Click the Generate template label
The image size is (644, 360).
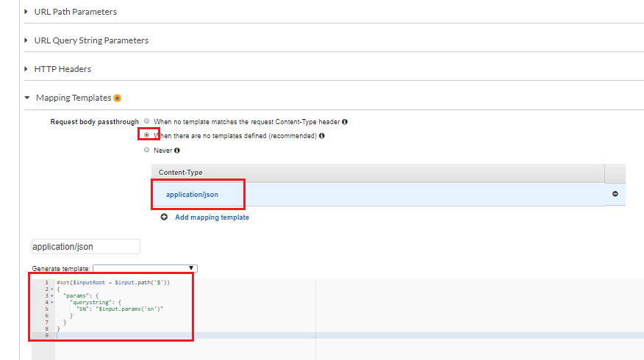pyautogui.click(x=61, y=269)
